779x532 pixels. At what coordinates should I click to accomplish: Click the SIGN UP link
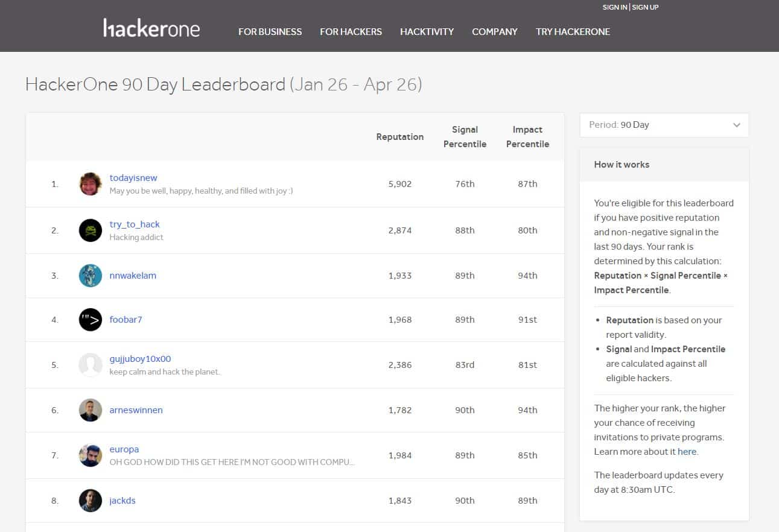pos(645,7)
